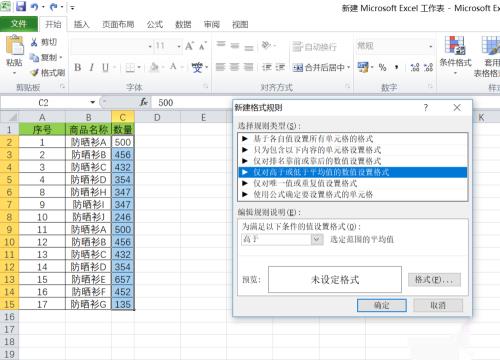
Task: Switch to the 插入 Insert tab
Action: pyautogui.click(x=81, y=24)
